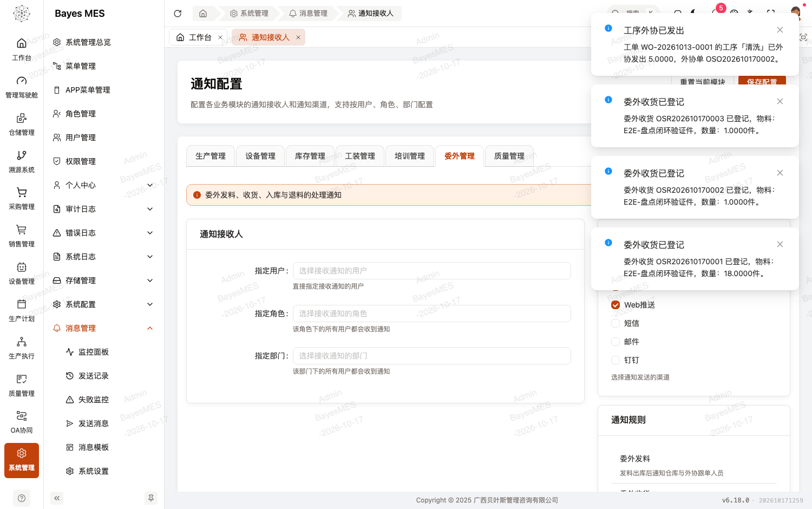Enable the 短信 channel checkbox

click(x=615, y=323)
